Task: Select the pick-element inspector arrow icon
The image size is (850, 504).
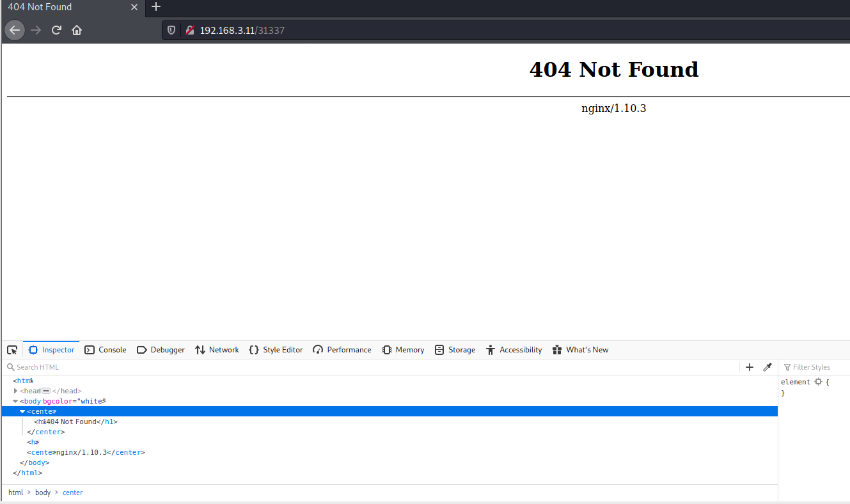Action: pos(12,349)
